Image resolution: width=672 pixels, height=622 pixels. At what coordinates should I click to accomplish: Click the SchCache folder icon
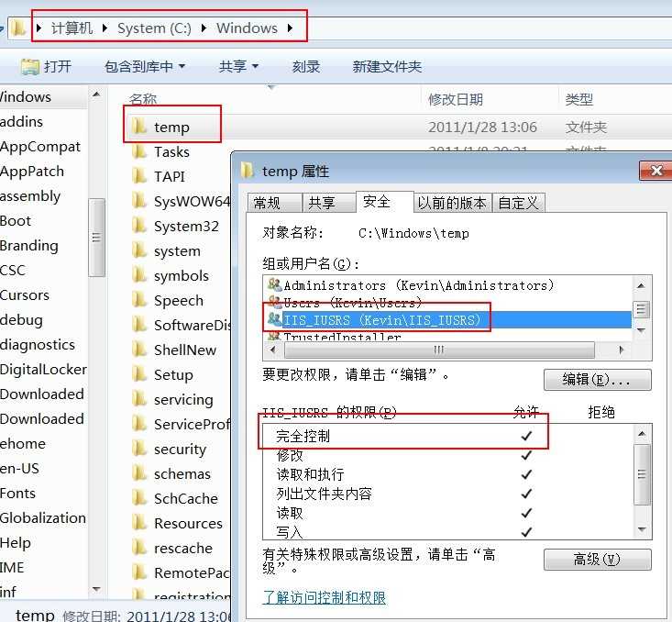click(139, 498)
